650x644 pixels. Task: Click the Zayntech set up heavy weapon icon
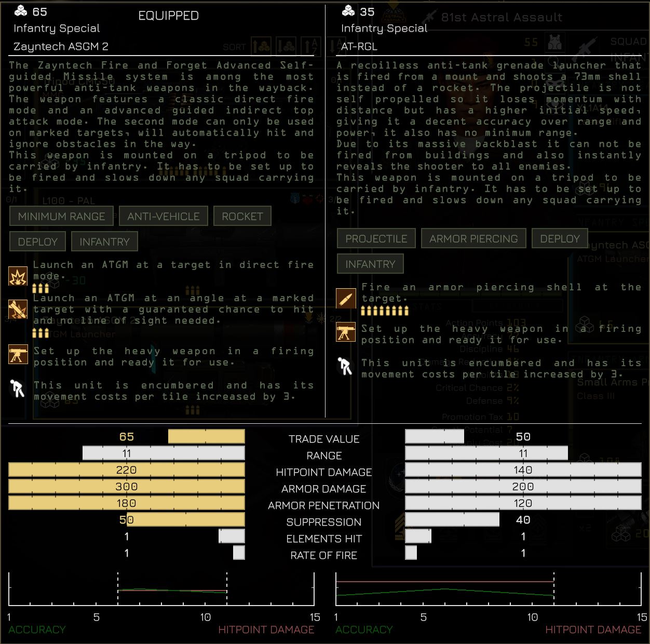click(x=18, y=355)
